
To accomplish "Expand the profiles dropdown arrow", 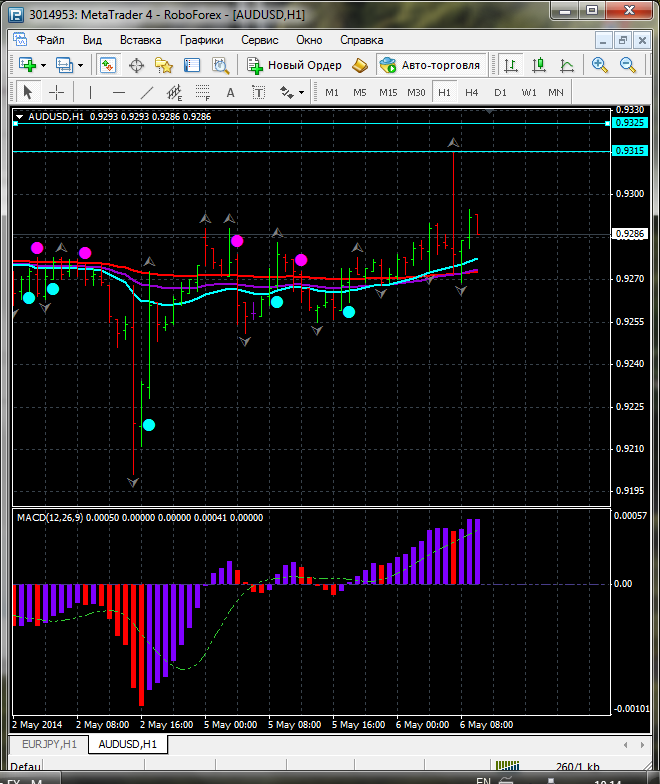I will (81, 65).
